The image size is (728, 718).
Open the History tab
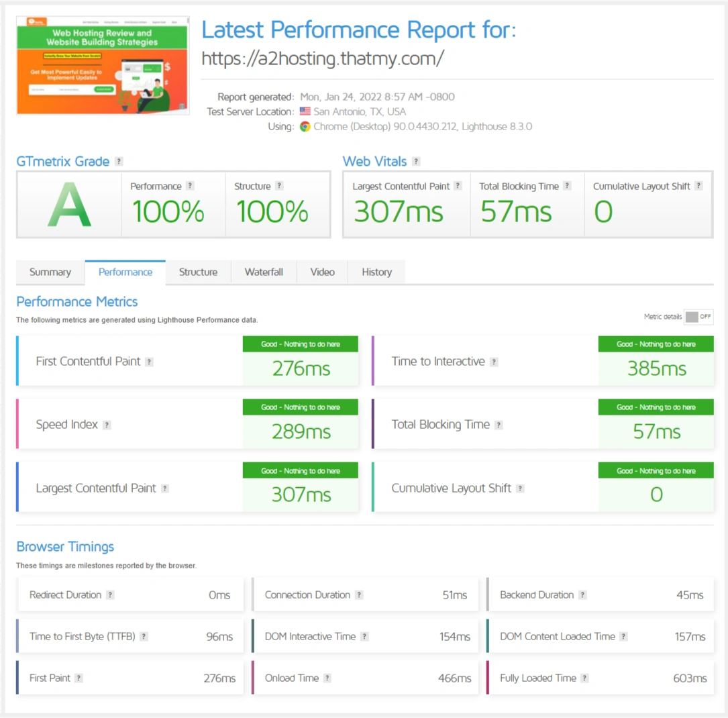coord(376,272)
